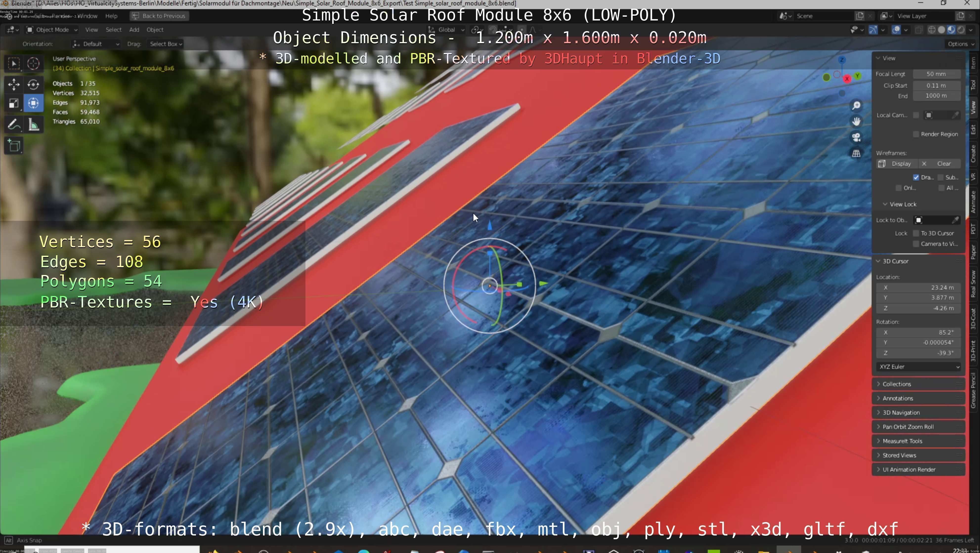Screen dimensions: 980x553
Task: Open the Help menu
Action: coord(111,16)
